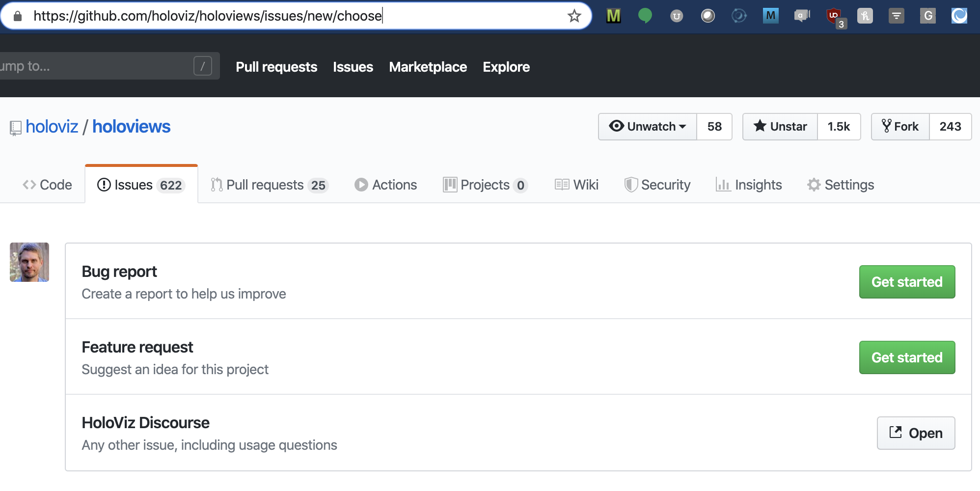
Task: Click the lock icon in the address bar
Action: (x=18, y=16)
